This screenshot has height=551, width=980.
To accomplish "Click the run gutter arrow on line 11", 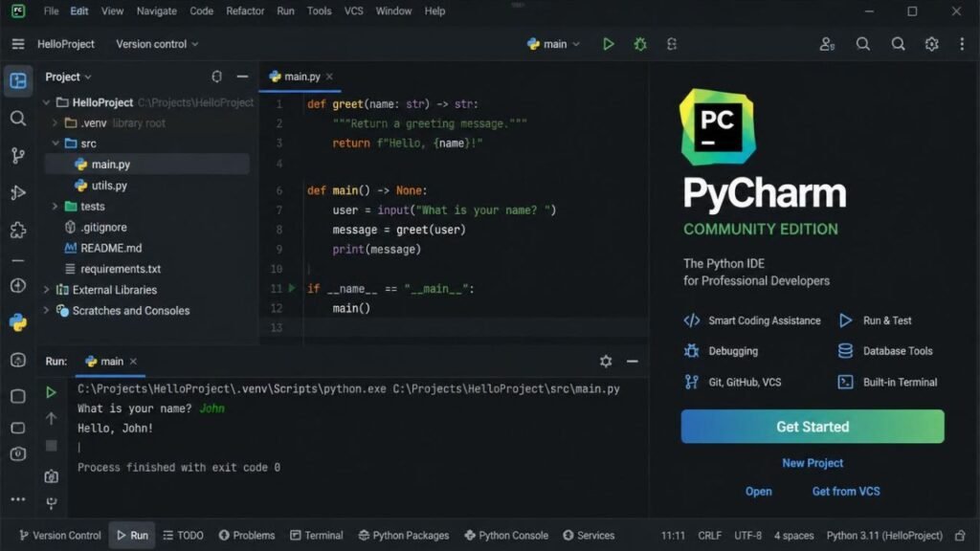I will click(x=292, y=288).
